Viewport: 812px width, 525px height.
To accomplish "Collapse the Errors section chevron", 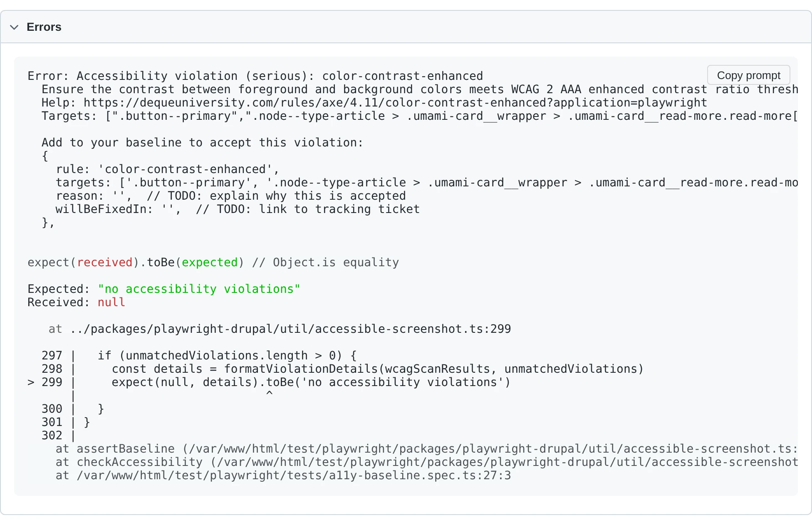I will click(15, 27).
